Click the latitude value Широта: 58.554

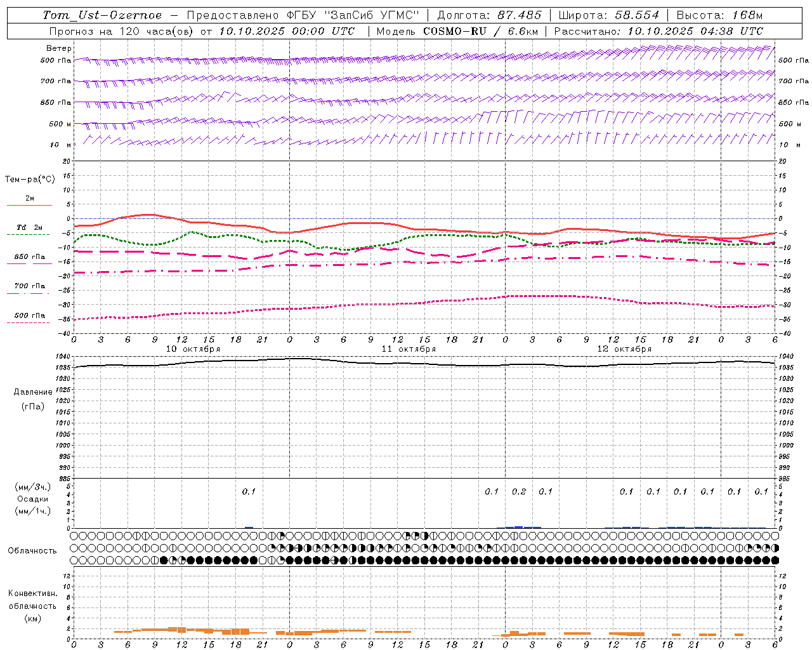(609, 15)
